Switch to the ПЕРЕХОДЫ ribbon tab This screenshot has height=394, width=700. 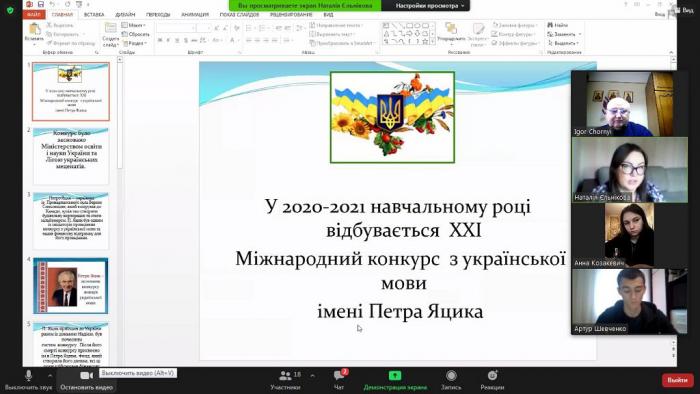158,15
